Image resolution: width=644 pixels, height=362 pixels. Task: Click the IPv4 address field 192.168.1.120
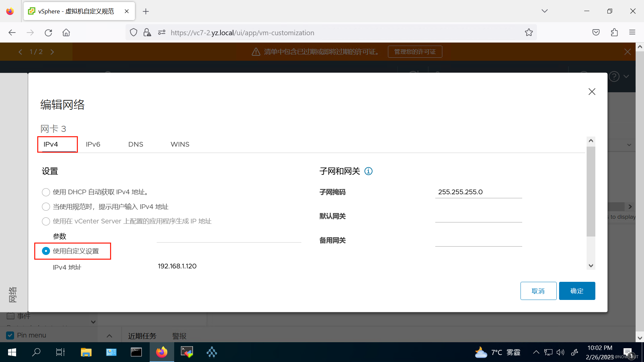229,266
